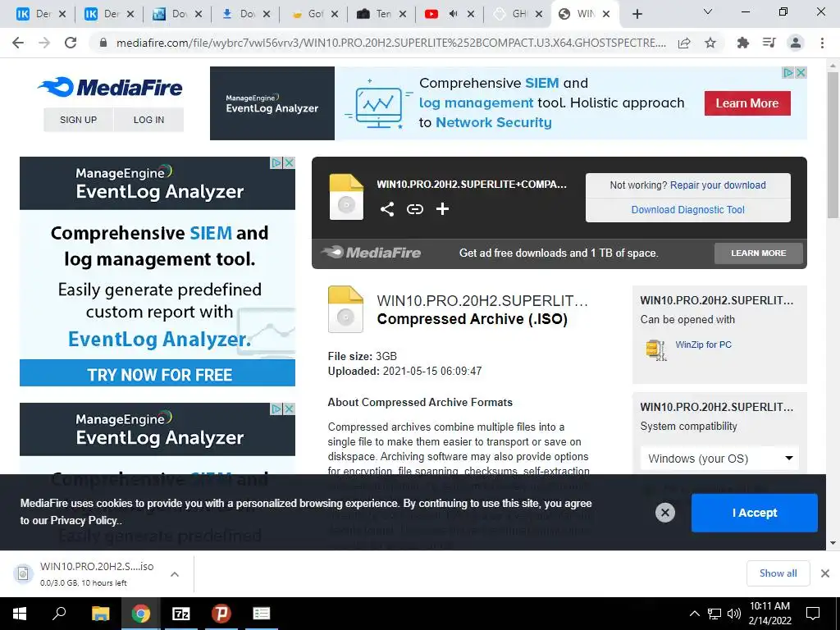Image resolution: width=840 pixels, height=630 pixels.
Task: Click the gray LEARN MORE button
Action: [x=759, y=253]
